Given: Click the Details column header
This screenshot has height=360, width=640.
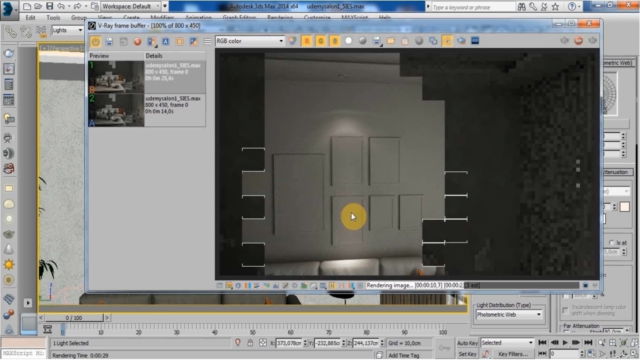Looking at the screenshot, I should (175, 56).
